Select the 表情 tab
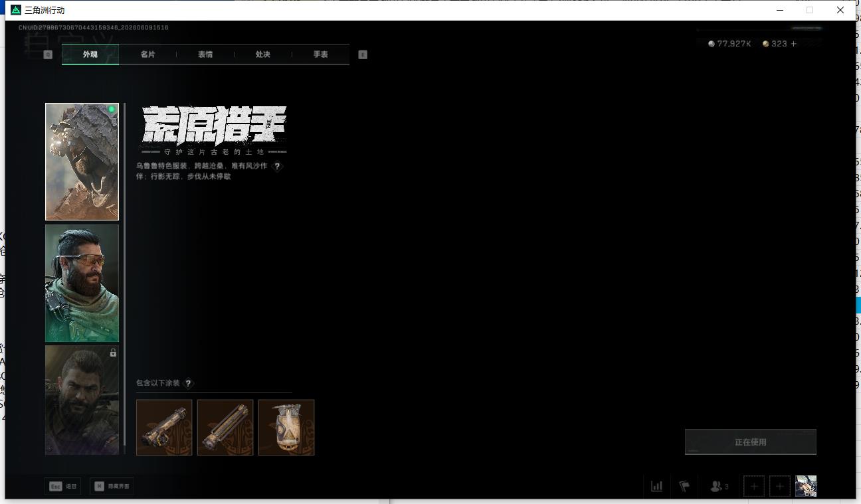The height and width of the screenshot is (504, 861). (x=205, y=54)
